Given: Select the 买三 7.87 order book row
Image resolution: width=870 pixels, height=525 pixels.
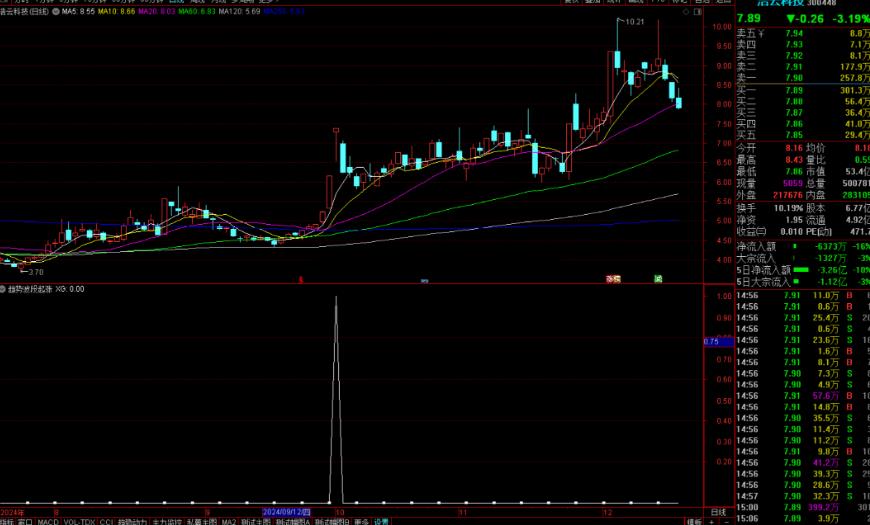Looking at the screenshot, I should pyautogui.click(x=803, y=112).
